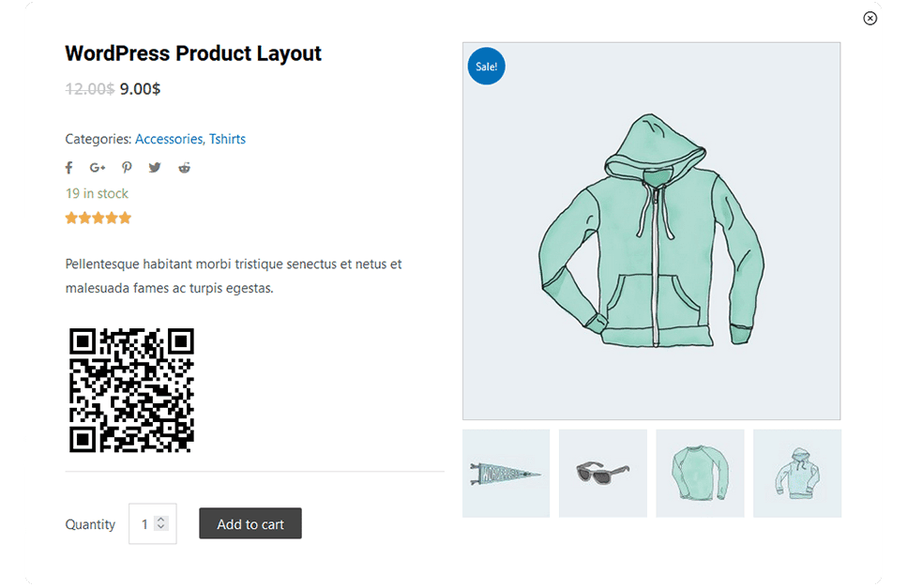
Task: Focus the Quantity number field
Action: pos(144,524)
